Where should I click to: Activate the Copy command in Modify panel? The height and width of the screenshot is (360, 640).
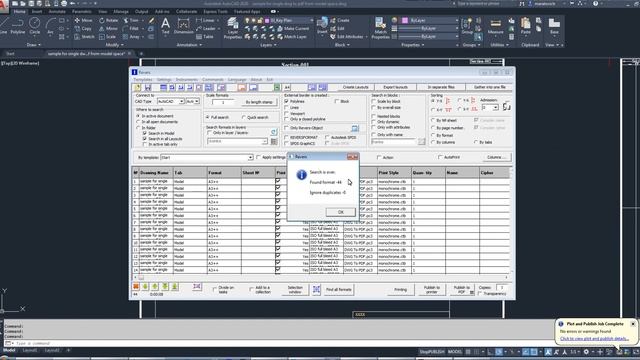(84, 29)
